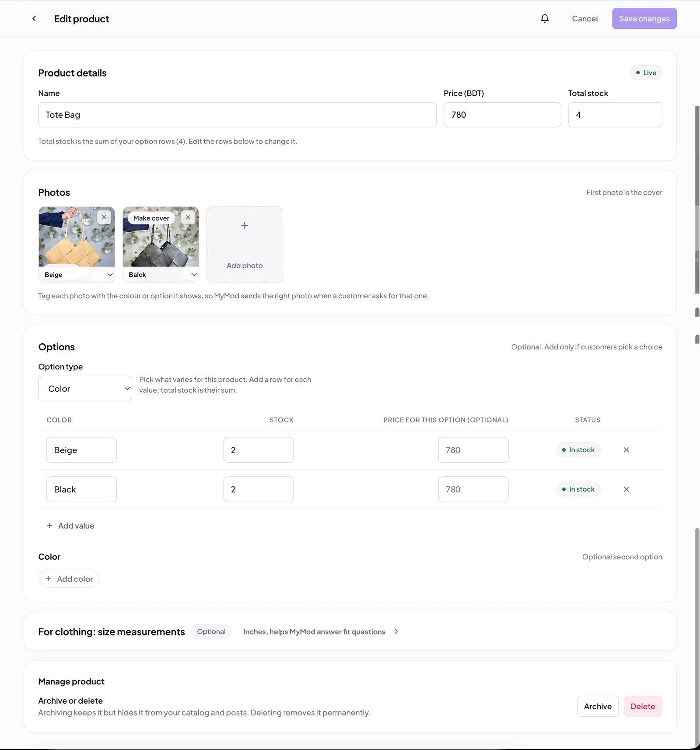The width and height of the screenshot is (700, 750).
Task: Archive the product
Action: (598, 706)
